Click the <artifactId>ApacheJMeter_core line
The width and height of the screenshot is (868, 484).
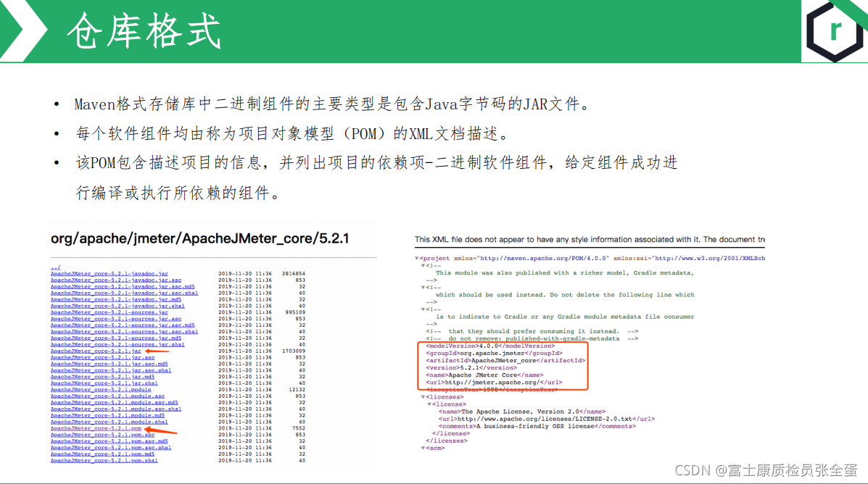point(505,360)
